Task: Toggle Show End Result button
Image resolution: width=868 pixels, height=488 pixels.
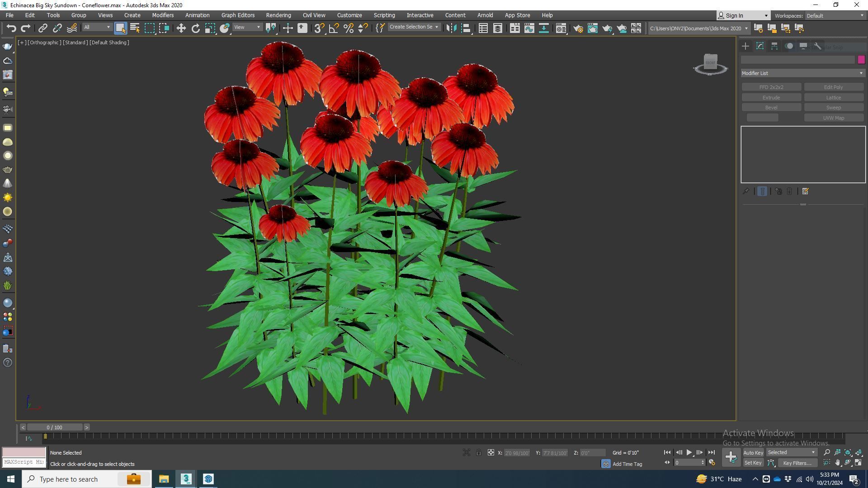Action: tap(762, 192)
